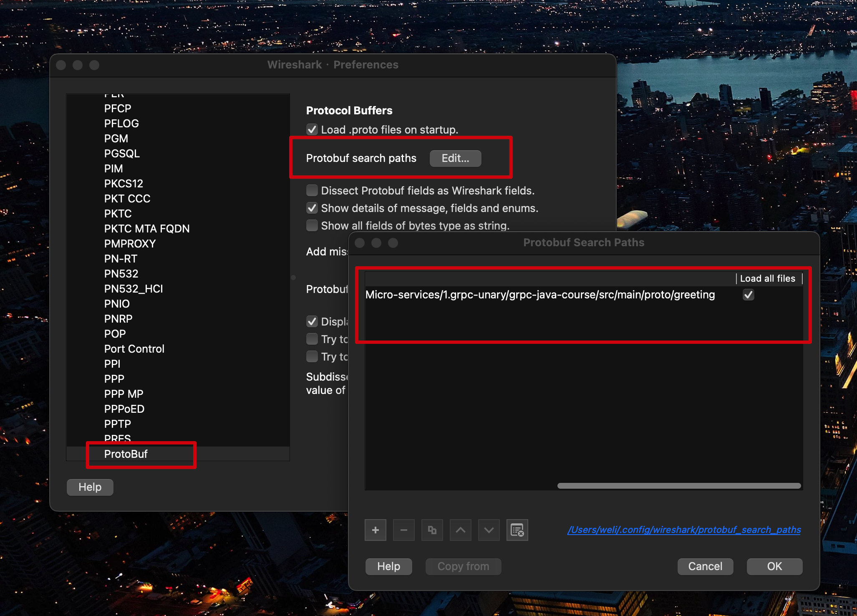Click the copy entry icon
The height and width of the screenshot is (616, 857).
click(432, 530)
